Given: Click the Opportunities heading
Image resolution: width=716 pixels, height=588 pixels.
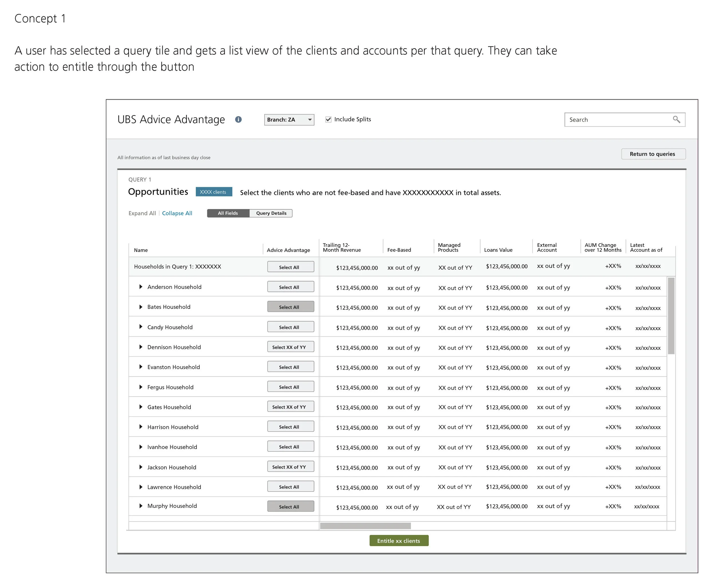Looking at the screenshot, I should (x=158, y=192).
